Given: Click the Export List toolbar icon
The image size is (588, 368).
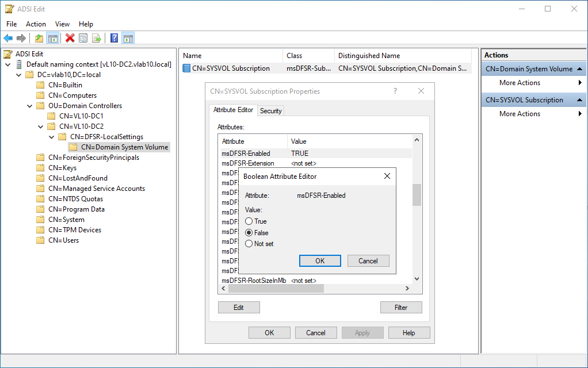Looking at the screenshot, I should click(97, 39).
